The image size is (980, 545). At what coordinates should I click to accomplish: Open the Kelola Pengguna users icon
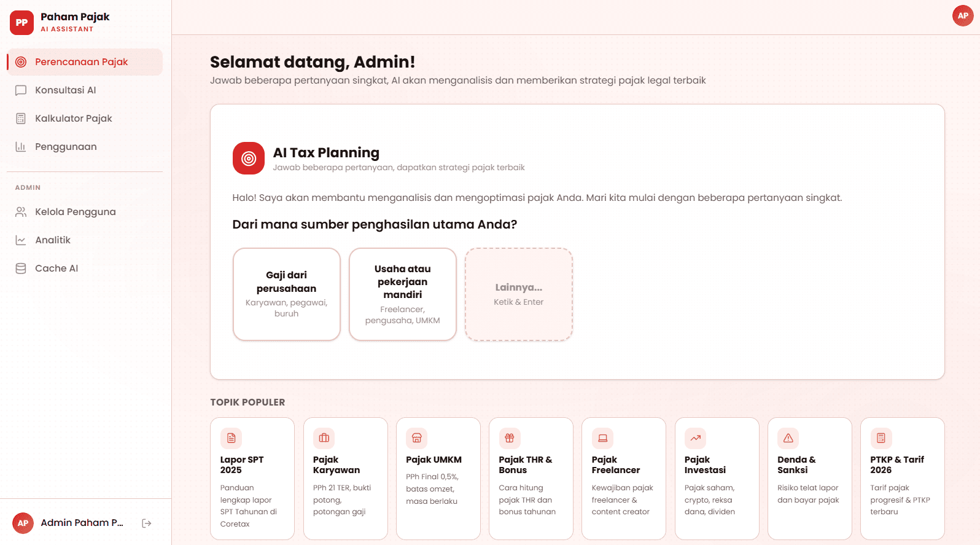21,211
